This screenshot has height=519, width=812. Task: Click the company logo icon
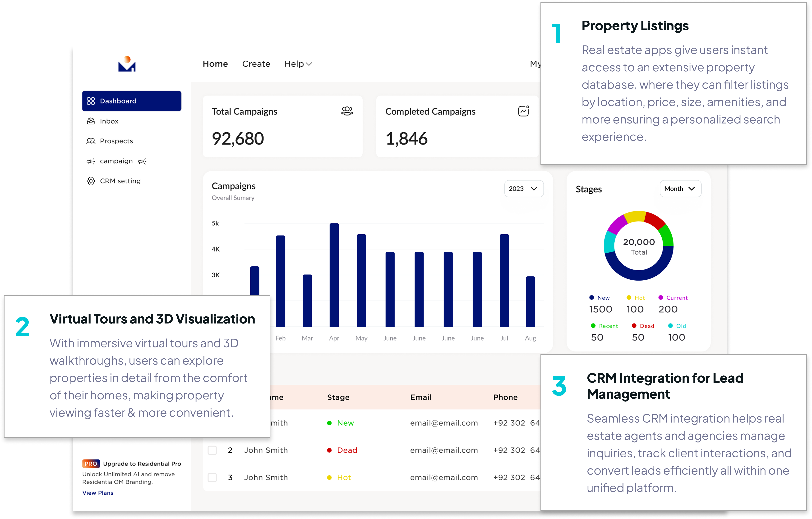point(127,64)
